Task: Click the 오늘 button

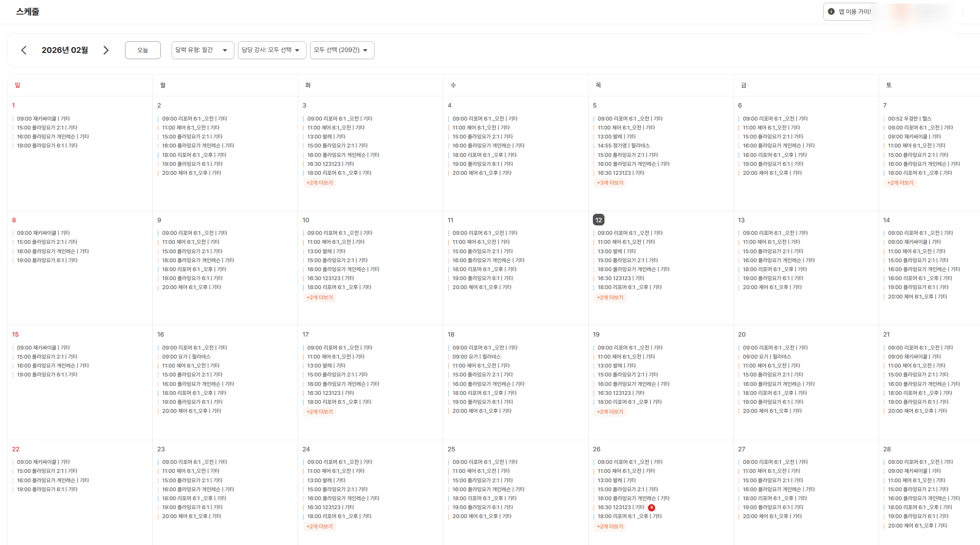Action: (142, 50)
